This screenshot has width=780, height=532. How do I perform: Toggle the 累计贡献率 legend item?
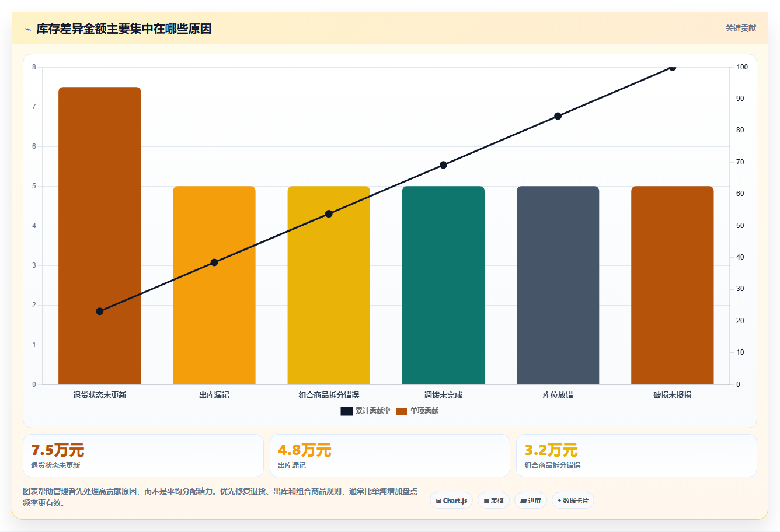tap(365, 411)
